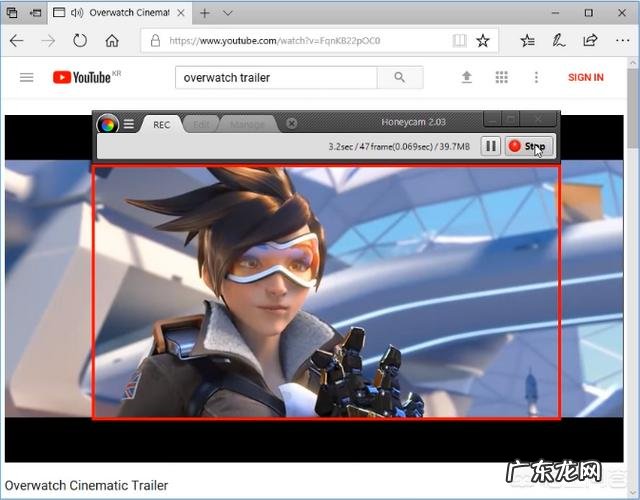640x500 pixels.
Task: Open the YouTube apps grid
Action: (x=501, y=77)
